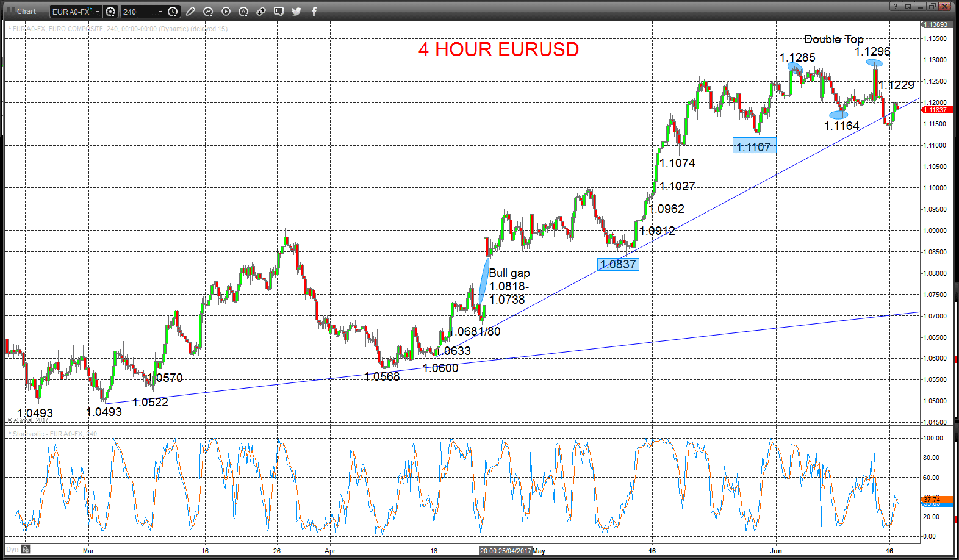Share chart via Twitter icon
Viewport: 959px width, 560px height.
tap(296, 11)
